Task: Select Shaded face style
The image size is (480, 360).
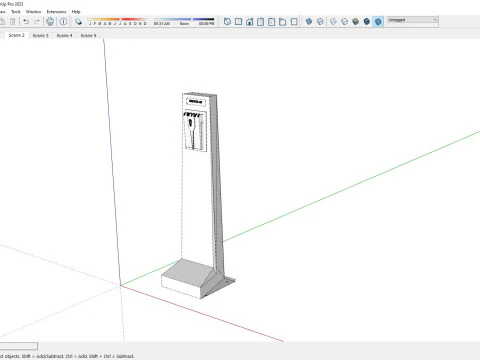Action: click(x=356, y=22)
